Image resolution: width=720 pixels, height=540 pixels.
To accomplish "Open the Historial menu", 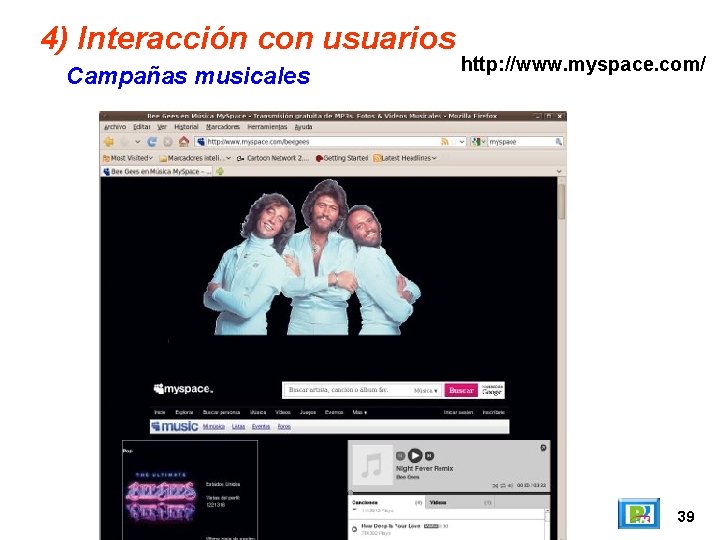I will point(186,127).
